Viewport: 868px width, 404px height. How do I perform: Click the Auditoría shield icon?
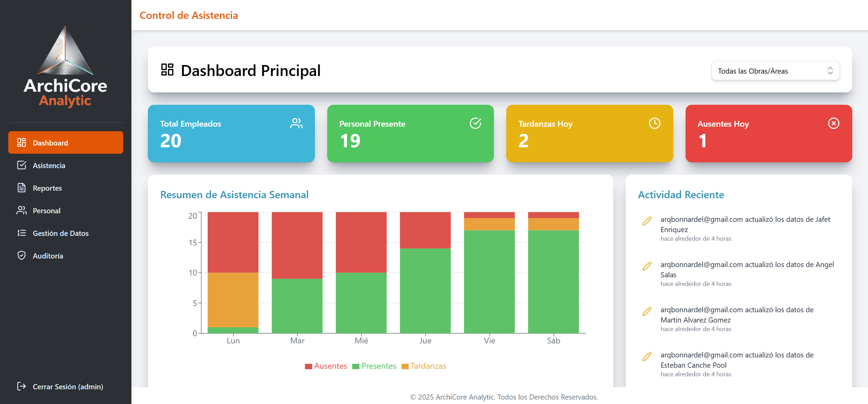pyautogui.click(x=22, y=255)
